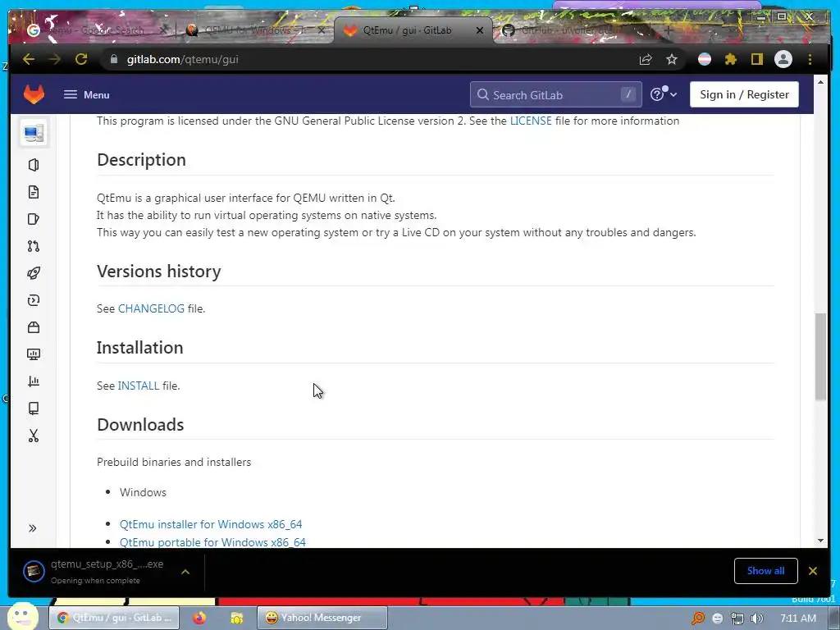
Task: Expand the sidebar with double chevron
Action: [33, 528]
